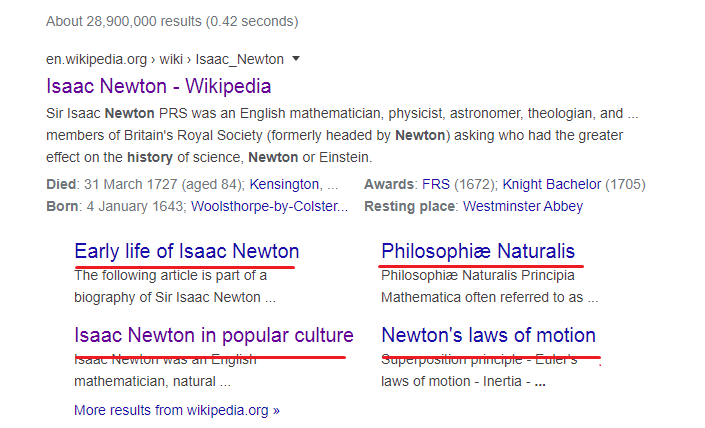705x428 pixels.
Task: Click the 'laws of motion - Inertia' snippet
Action: tap(463, 381)
